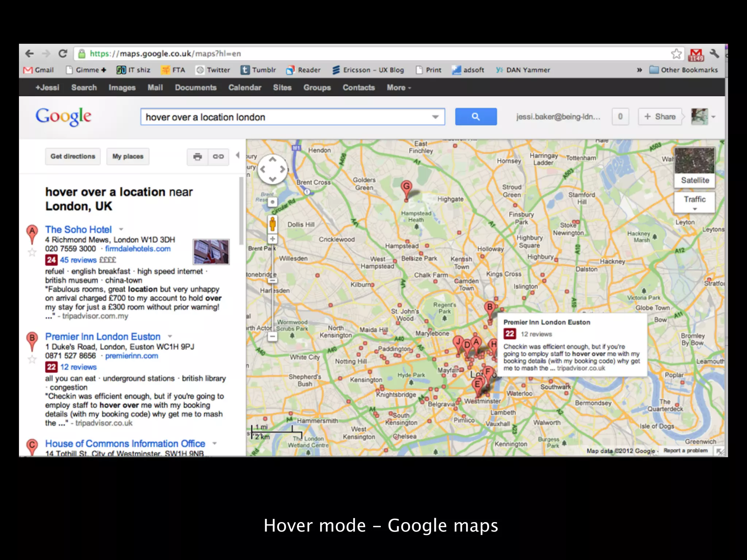The height and width of the screenshot is (560, 747).
Task: Open the Gmail bookmark
Action: 38,70
